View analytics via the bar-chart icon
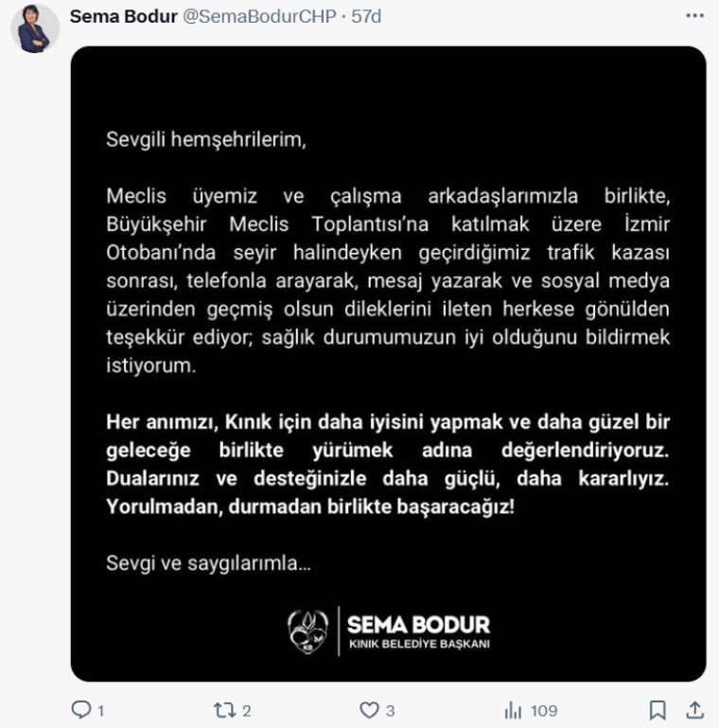This screenshot has height=728, width=719. 513,710
